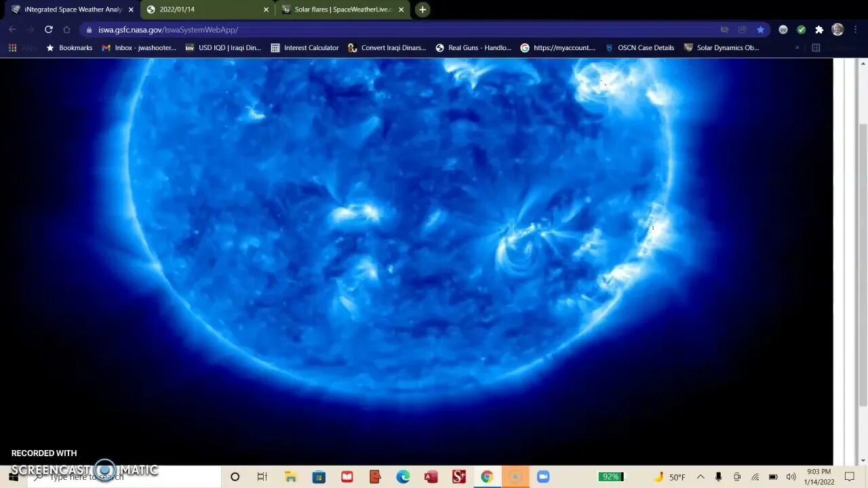Viewport: 868px width, 488px height.
Task: Go to the browser home page icon
Action: coord(66,30)
